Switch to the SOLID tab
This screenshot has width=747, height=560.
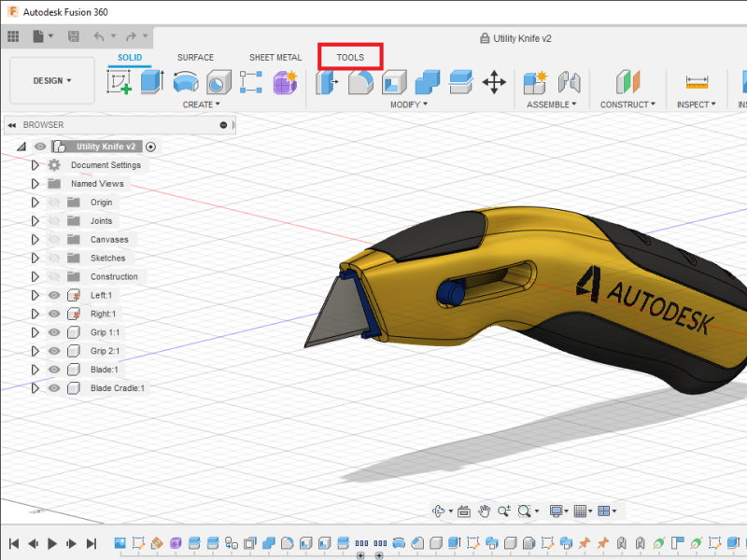130,58
